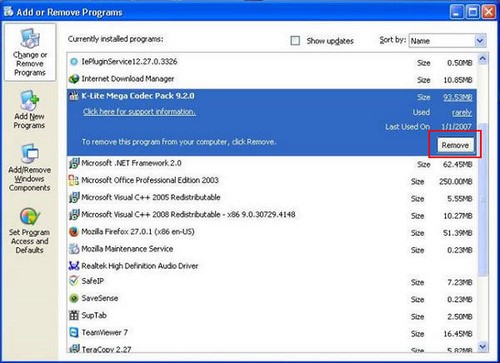Click the scroll up arrow in program list
The height and width of the screenshot is (363, 500).
[x=483, y=59]
